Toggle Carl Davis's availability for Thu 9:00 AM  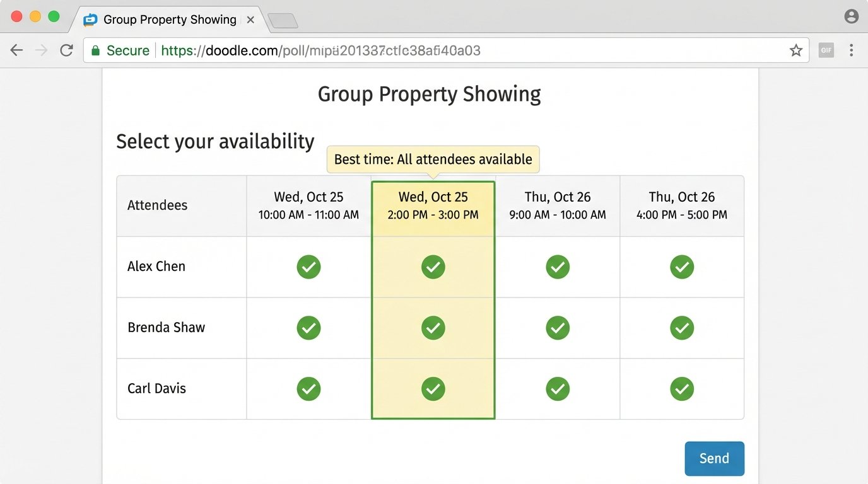pos(558,389)
